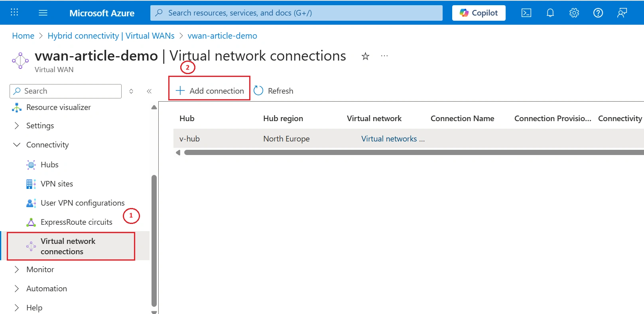Open the Virtual networks ... link

(393, 139)
